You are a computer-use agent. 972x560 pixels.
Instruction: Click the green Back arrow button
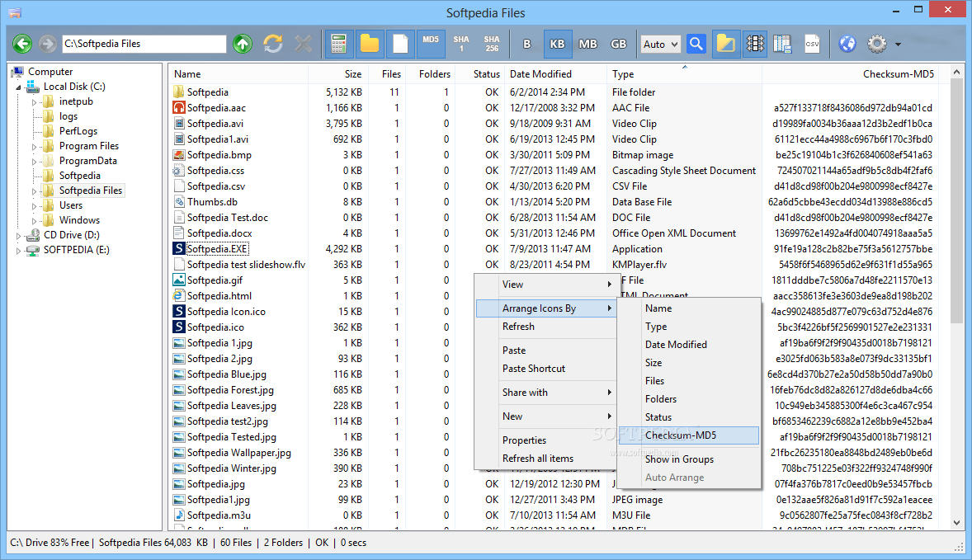click(22, 44)
